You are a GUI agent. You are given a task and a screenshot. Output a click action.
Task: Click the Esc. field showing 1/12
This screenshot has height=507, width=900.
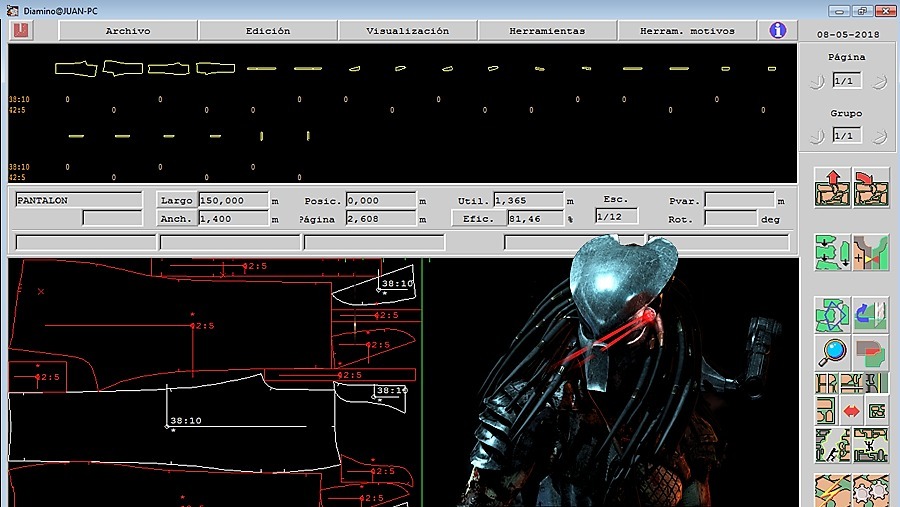point(616,217)
